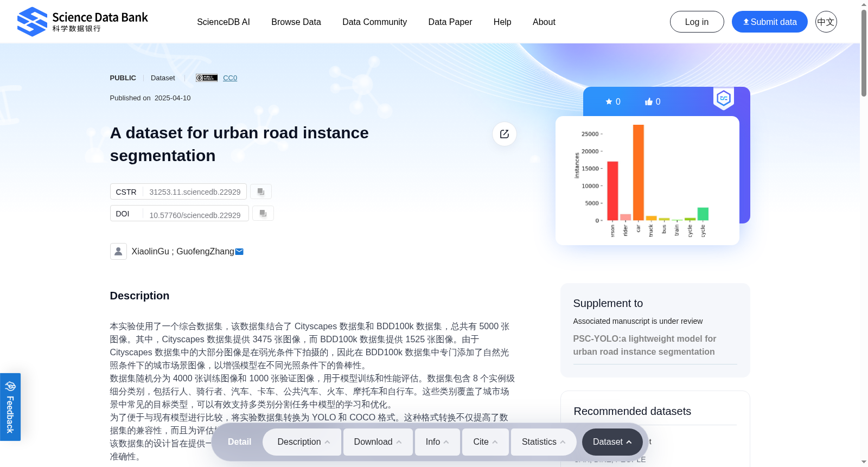Expand the Cite menu
Viewport: 868px width, 467px height.
[486, 442]
